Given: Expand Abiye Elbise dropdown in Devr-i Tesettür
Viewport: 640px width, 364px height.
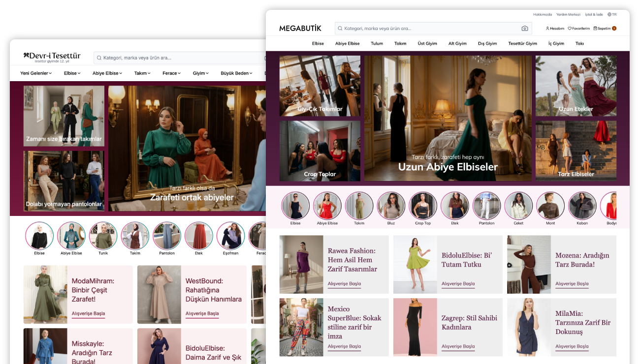Looking at the screenshot, I should tap(107, 73).
